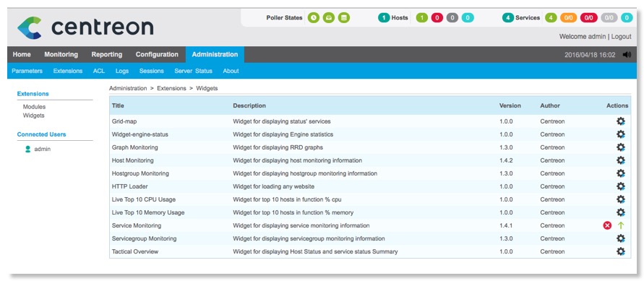Click the poller latency clock icon
Image resolution: width=644 pixels, height=281 pixels.
click(x=314, y=17)
